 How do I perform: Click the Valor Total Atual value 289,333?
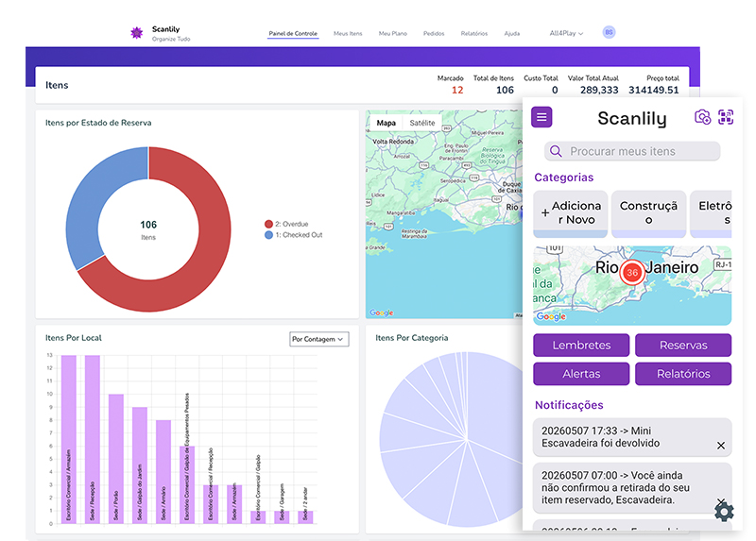pyautogui.click(x=599, y=90)
